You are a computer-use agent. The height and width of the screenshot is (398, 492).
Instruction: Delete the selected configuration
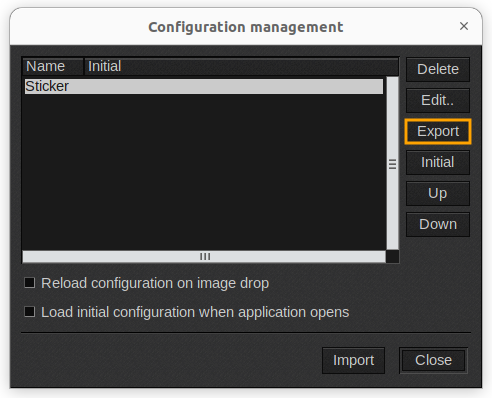click(x=438, y=69)
